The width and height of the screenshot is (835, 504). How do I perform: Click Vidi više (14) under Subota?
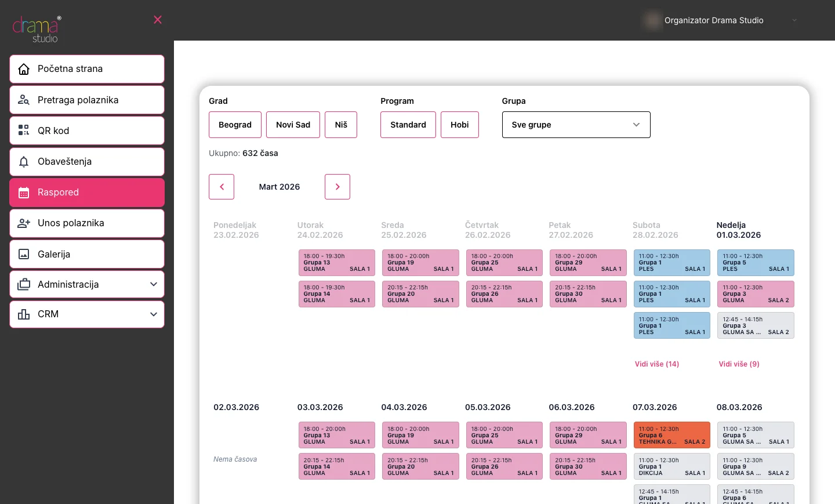(657, 364)
